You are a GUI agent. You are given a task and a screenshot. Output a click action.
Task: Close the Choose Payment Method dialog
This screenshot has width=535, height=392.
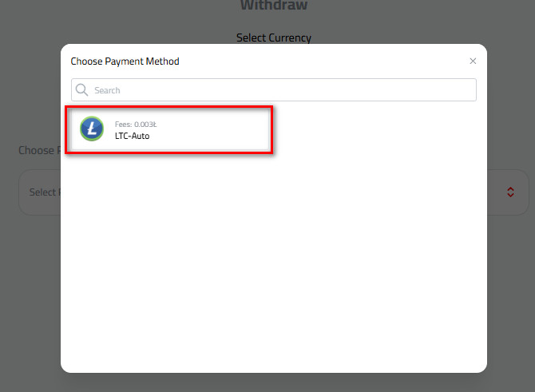coord(473,61)
